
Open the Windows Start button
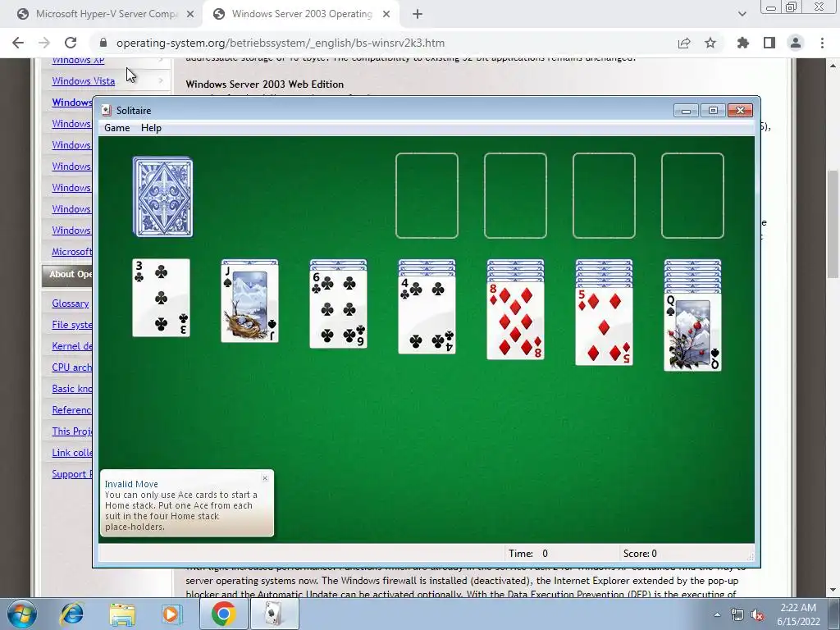21,614
